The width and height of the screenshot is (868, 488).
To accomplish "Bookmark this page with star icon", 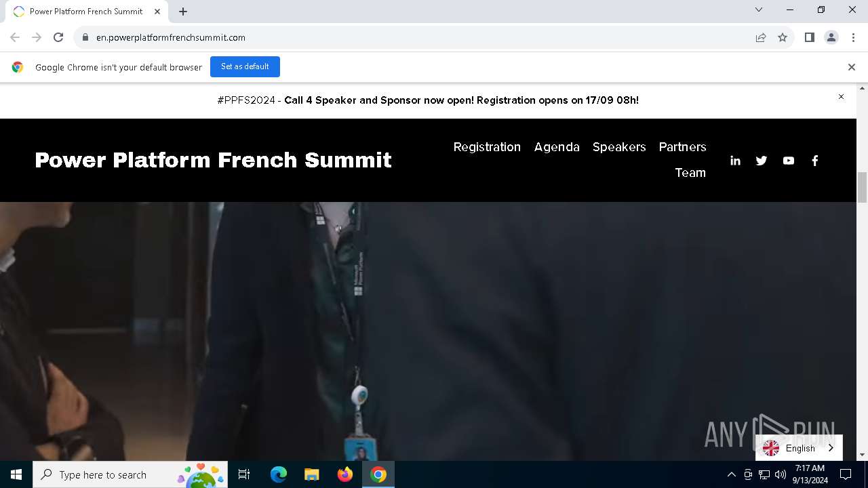I will click(783, 37).
